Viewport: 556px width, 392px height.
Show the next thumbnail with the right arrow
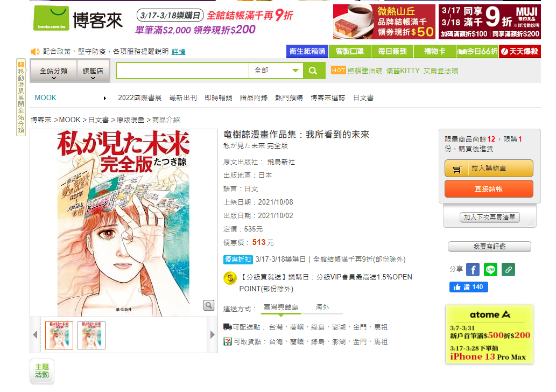tap(213, 334)
